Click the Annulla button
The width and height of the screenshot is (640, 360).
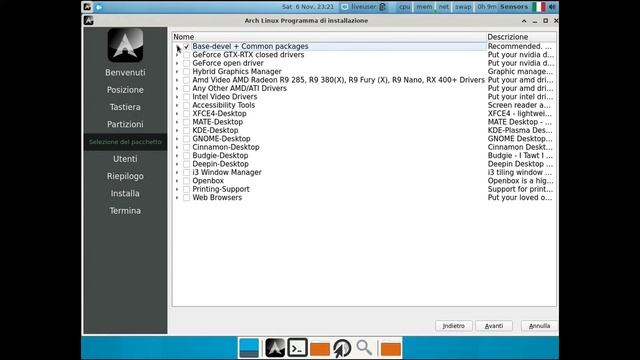(x=539, y=326)
